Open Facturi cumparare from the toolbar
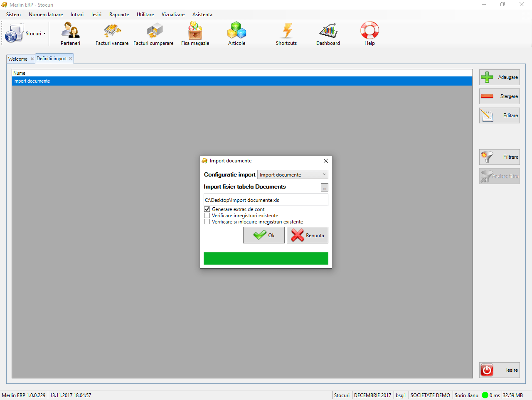Viewport: 532px width, 400px height. tap(153, 31)
